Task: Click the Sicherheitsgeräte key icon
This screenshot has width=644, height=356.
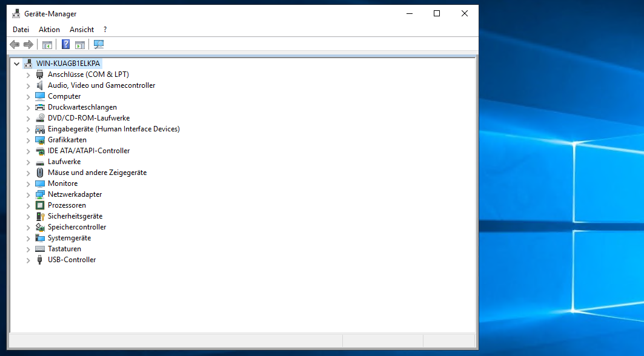Action: click(40, 216)
